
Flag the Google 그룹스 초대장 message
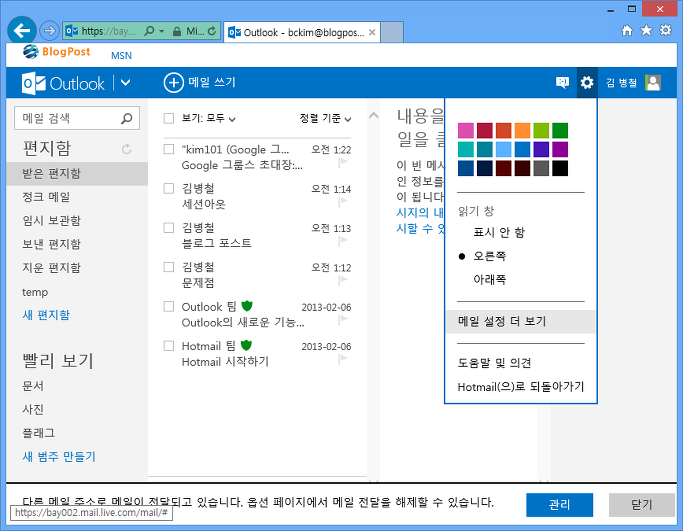pos(343,163)
